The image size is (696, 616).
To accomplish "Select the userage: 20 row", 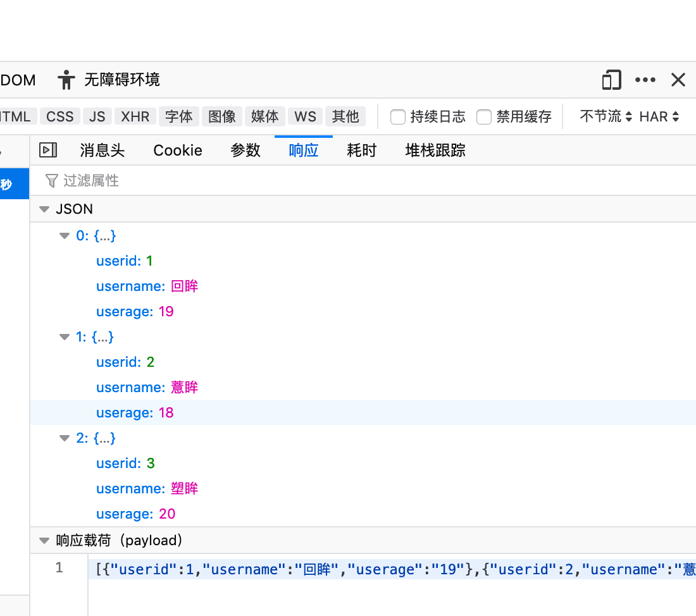I will 363,514.
